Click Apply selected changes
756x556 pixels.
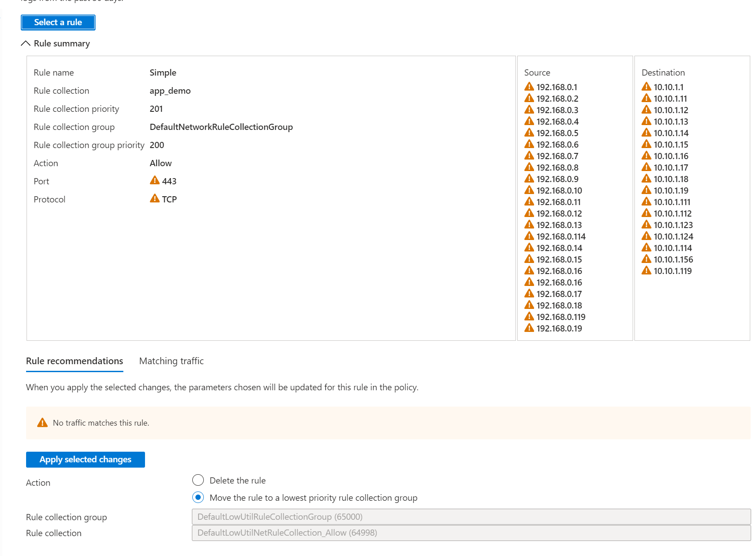85,459
